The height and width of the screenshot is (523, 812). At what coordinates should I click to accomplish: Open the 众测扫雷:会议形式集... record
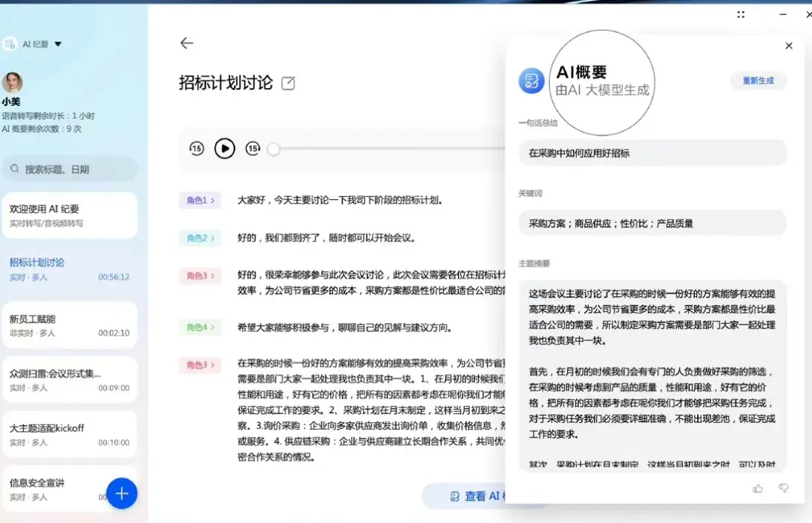point(70,380)
